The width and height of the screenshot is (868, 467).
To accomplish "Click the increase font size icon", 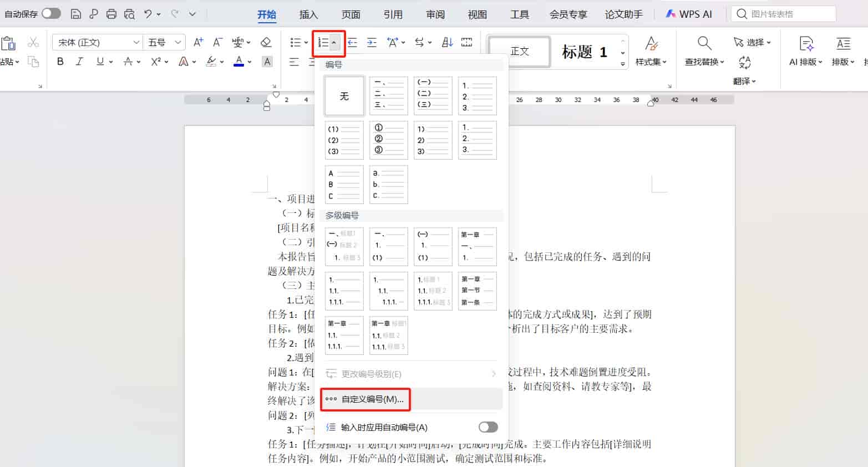I will [x=198, y=42].
